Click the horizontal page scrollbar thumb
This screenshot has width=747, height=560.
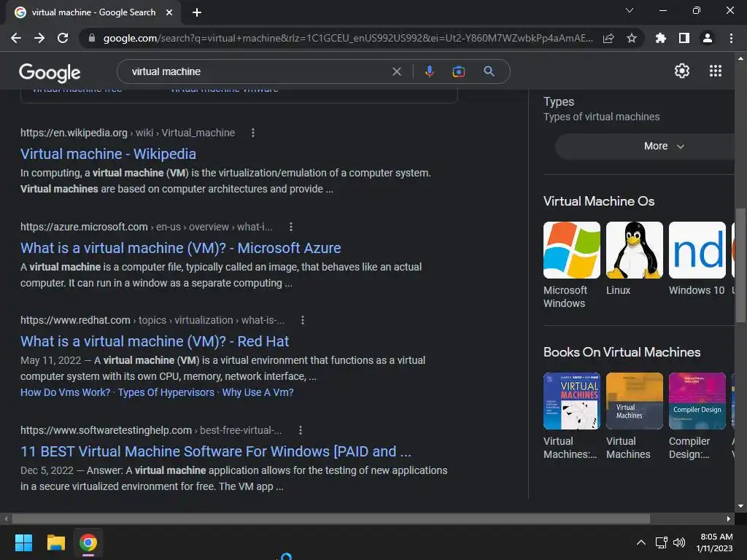point(331,518)
